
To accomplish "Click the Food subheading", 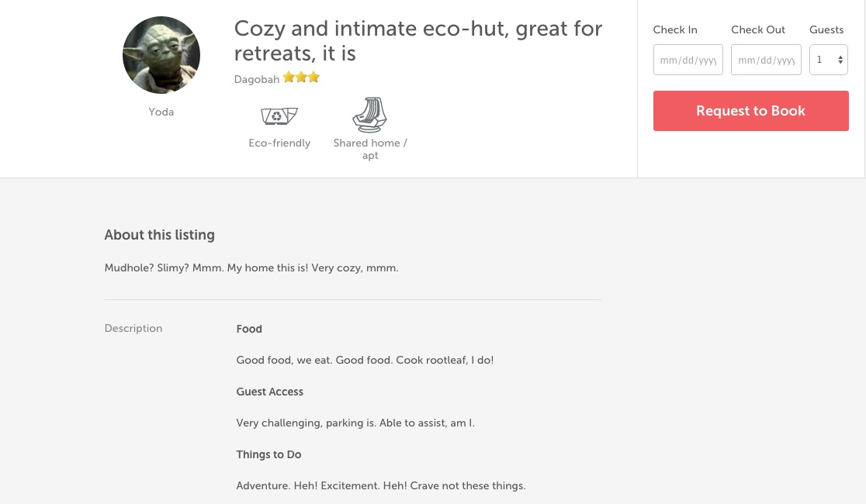I will point(249,329).
